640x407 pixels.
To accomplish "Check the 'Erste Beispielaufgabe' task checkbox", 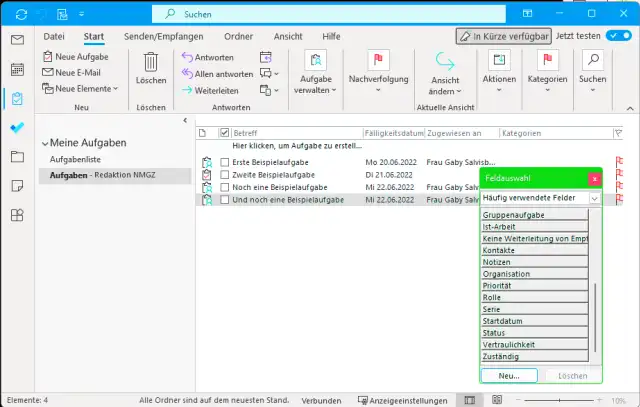I will (x=225, y=161).
